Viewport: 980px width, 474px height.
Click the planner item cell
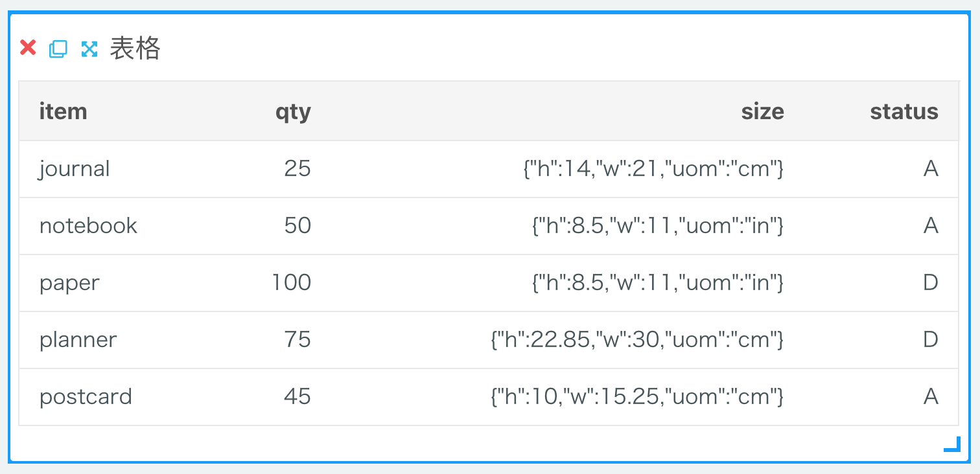78,340
